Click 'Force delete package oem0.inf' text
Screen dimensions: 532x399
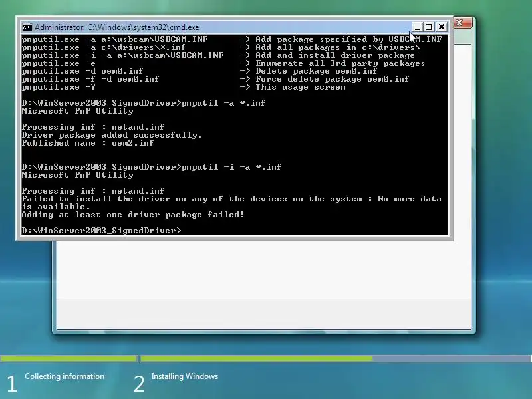(x=332, y=79)
